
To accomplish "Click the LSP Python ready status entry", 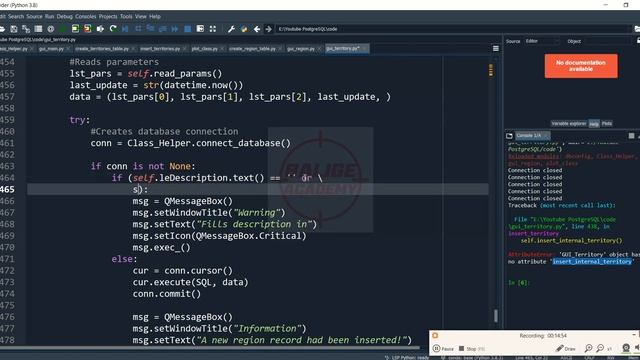I will tap(406, 358).
